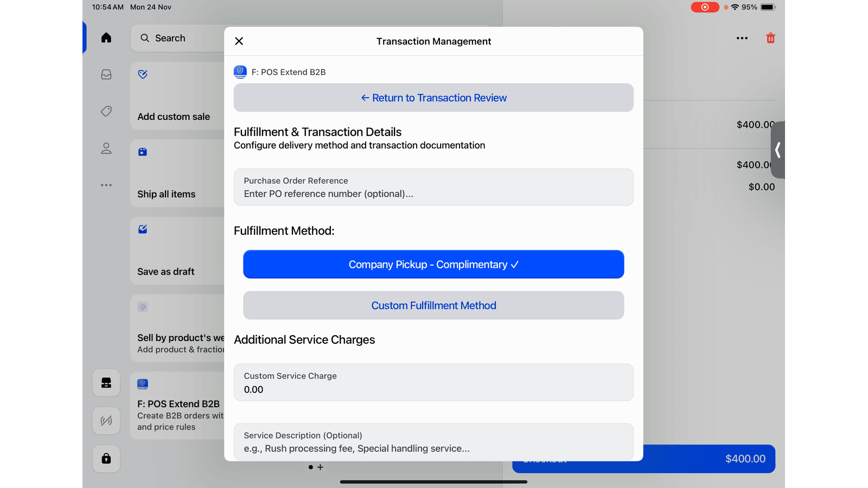Tap the F: POS Extend B2B app icon in dialog header
The height and width of the screenshot is (488, 868).
[x=240, y=72]
